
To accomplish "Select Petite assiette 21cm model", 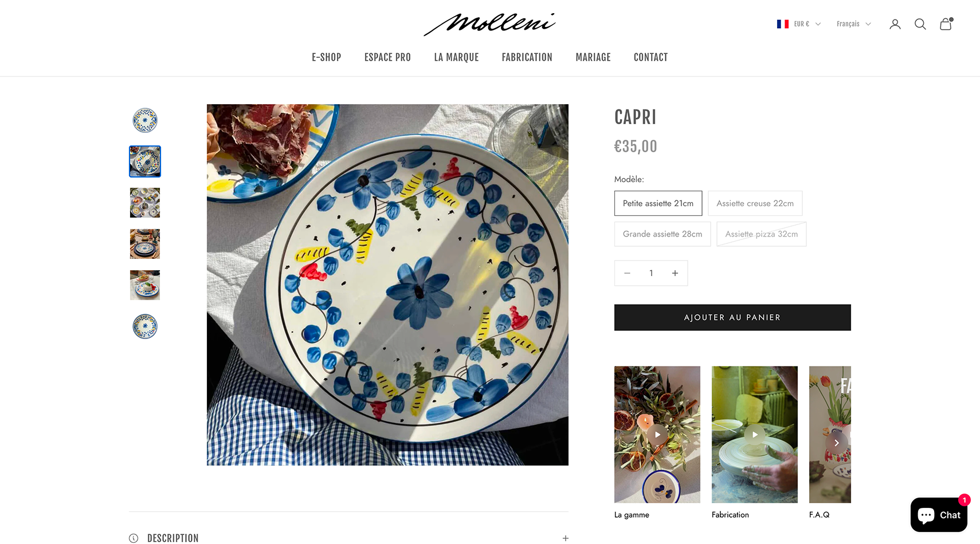I will pos(658,203).
